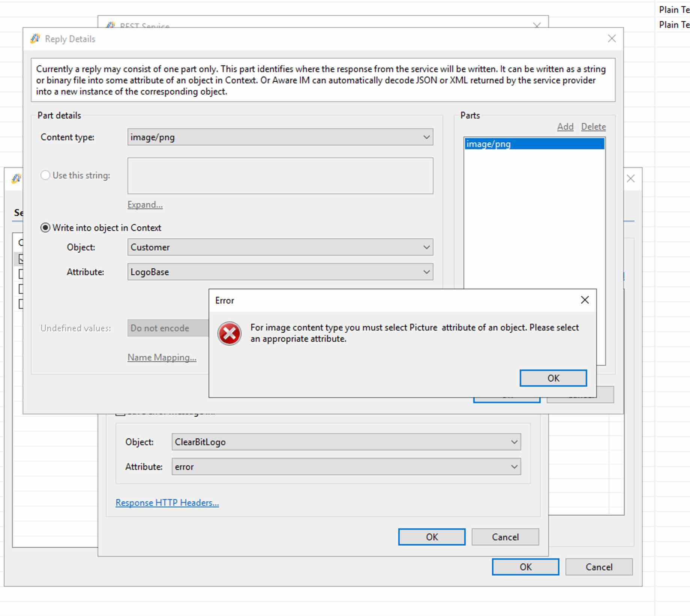Close the REST Service window
This screenshot has width=690, height=616.
click(x=537, y=25)
